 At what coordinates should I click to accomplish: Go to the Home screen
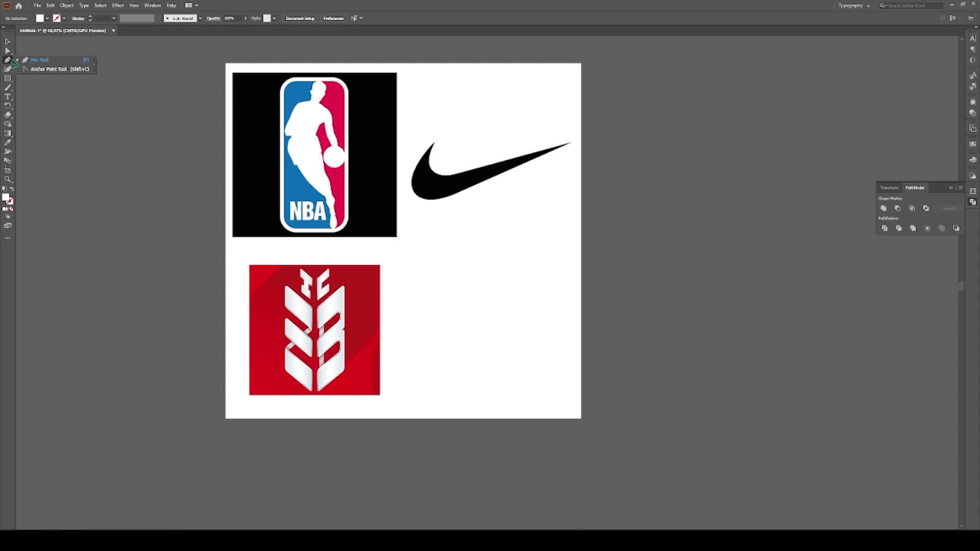(19, 6)
